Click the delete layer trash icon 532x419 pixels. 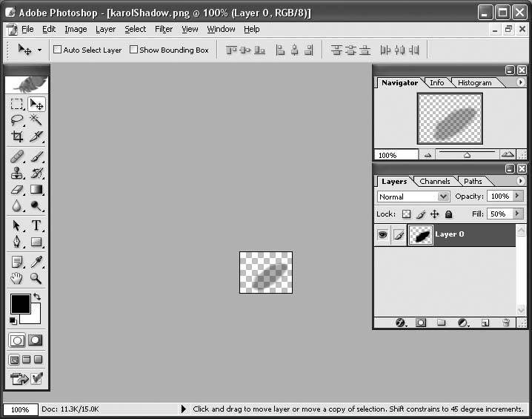point(506,323)
